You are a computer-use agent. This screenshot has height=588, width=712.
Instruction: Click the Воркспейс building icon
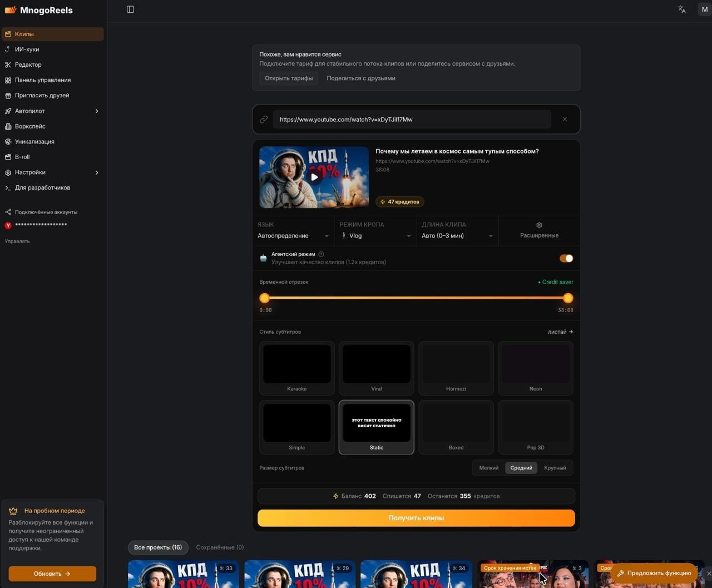point(8,126)
